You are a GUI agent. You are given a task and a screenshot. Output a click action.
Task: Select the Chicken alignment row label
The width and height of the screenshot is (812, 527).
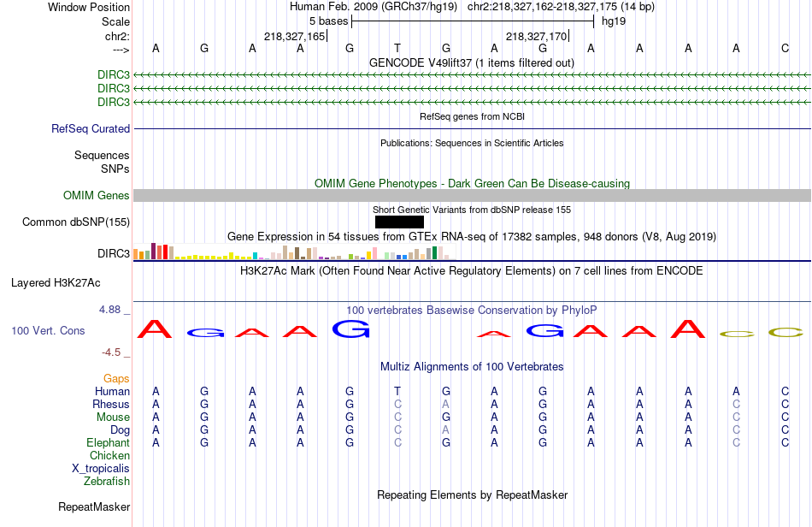point(109,455)
